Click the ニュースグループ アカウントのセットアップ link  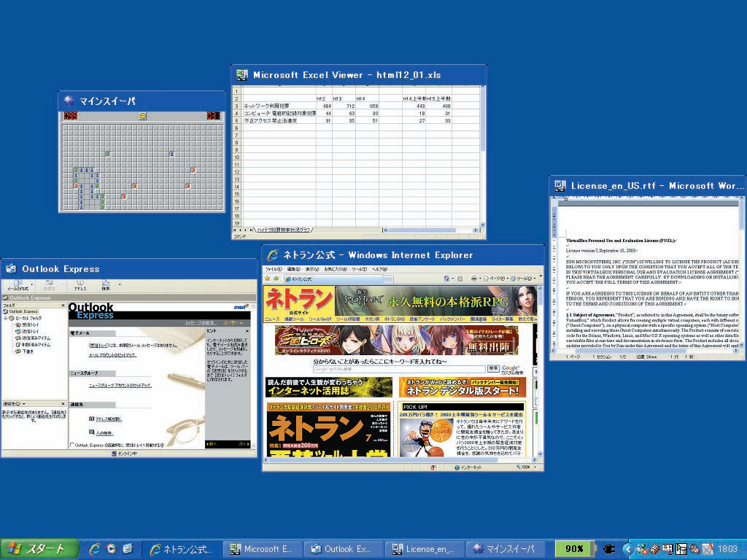pyautogui.click(x=120, y=385)
